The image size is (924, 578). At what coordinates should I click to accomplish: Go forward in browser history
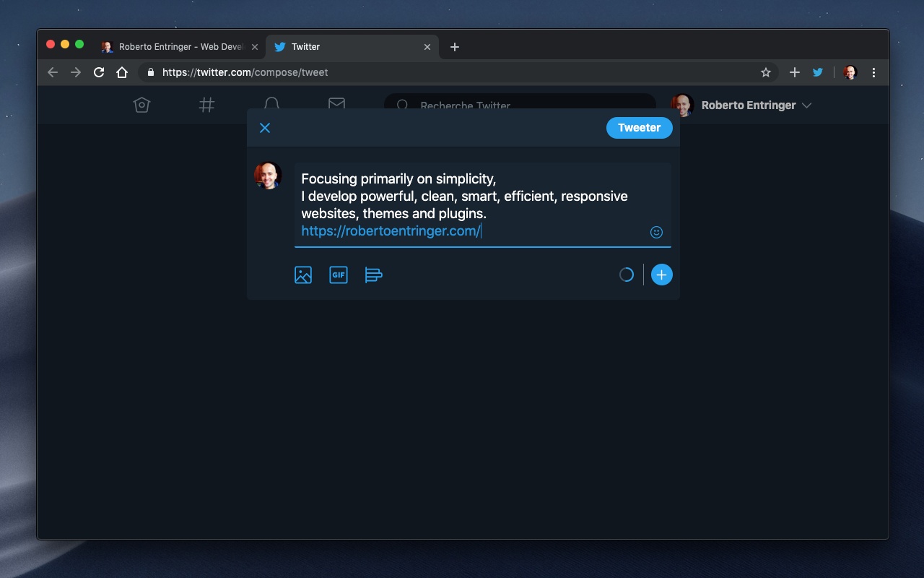(x=76, y=72)
